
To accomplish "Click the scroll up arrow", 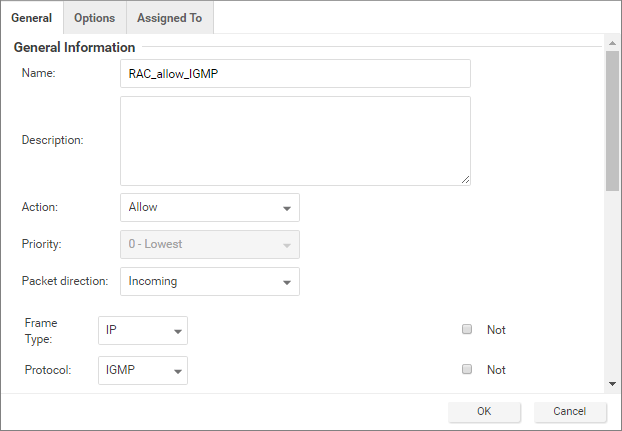I will click(x=612, y=44).
